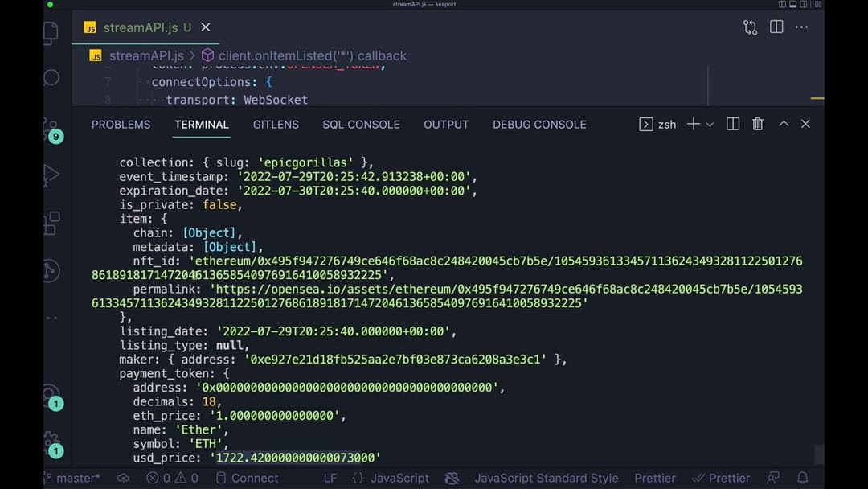Open the Explorer view in activity bar
Image resolution: width=868 pixels, height=489 pixels.
(x=51, y=33)
